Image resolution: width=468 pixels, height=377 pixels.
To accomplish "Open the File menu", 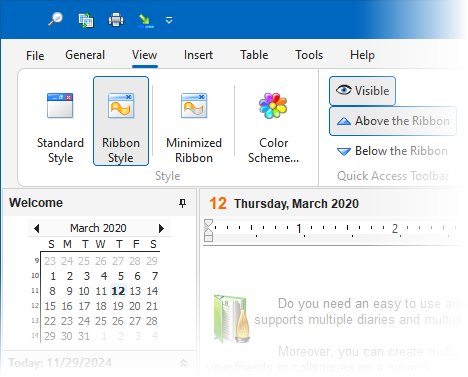I will (35, 56).
